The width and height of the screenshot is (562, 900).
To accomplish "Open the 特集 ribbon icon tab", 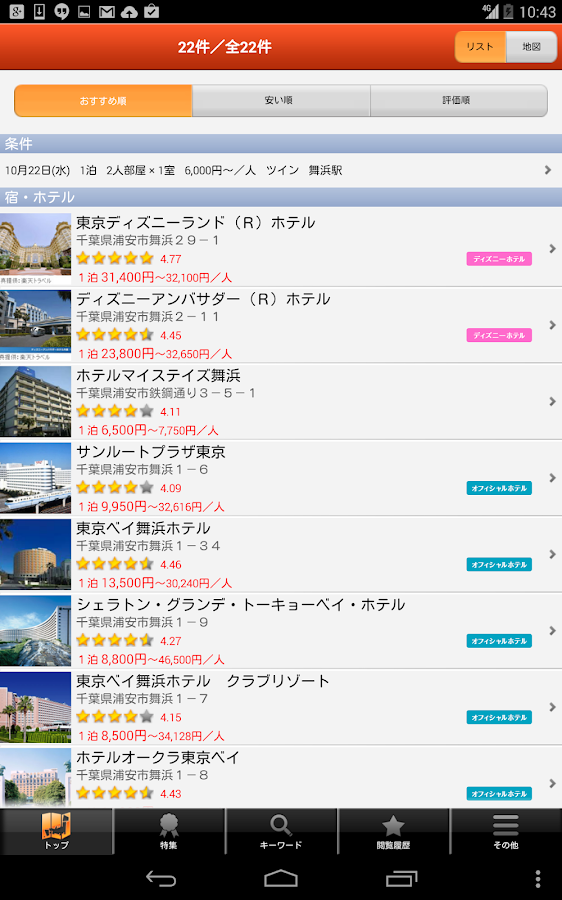I will click(x=169, y=832).
